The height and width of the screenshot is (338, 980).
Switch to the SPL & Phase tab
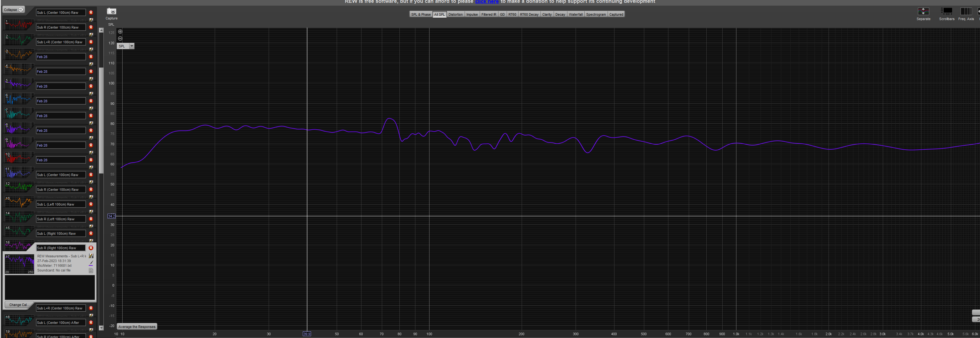click(421, 14)
